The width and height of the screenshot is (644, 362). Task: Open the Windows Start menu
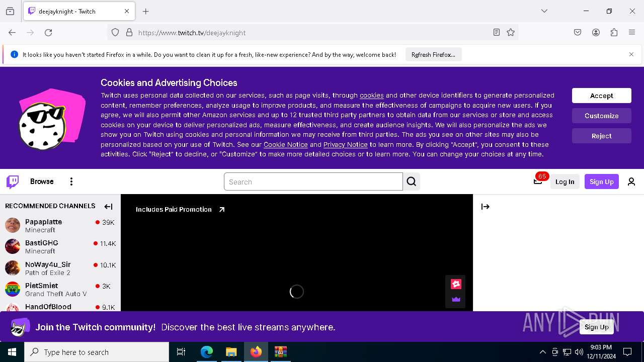[x=12, y=352]
